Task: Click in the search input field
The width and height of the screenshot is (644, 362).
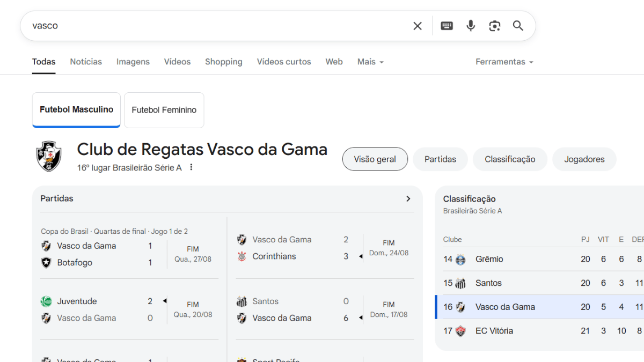Action: [215, 26]
